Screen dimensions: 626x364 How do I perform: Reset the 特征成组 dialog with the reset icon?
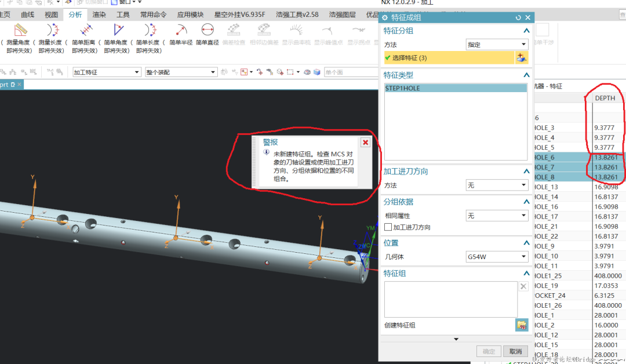point(518,17)
